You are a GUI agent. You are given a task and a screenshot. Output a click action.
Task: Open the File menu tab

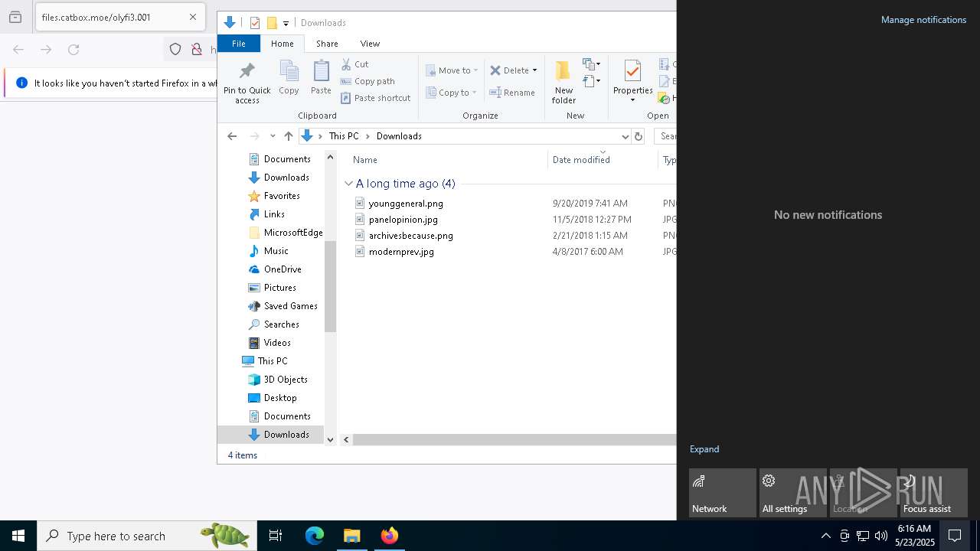tap(239, 44)
